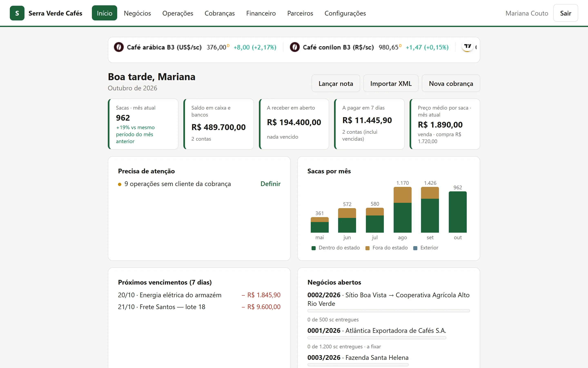Select the Saldo em caixa e bancos card

219,124
